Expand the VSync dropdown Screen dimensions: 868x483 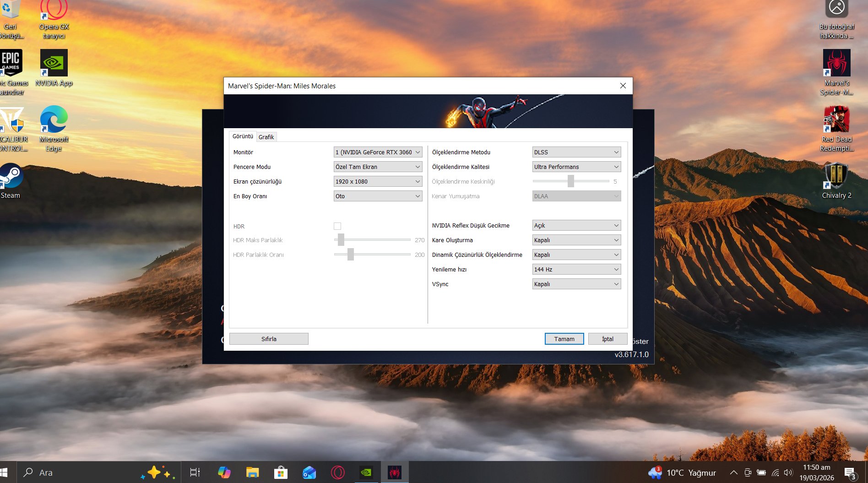tap(576, 284)
